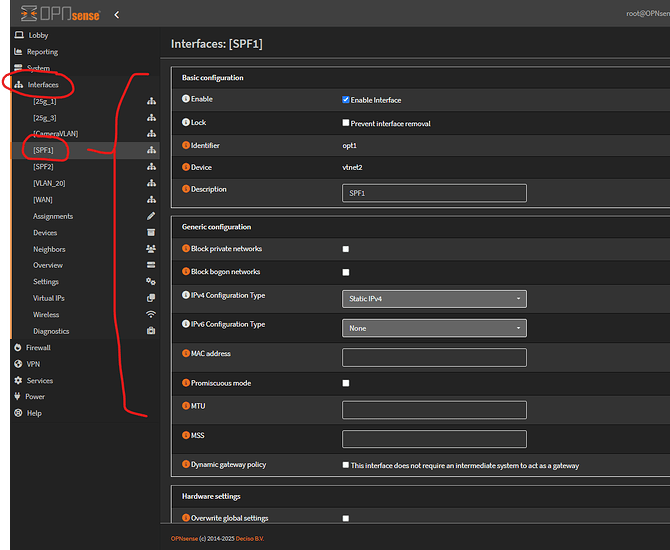Screen dimensions: 670x550
Task: Click the info icon next to MAC address
Action: click(185, 354)
